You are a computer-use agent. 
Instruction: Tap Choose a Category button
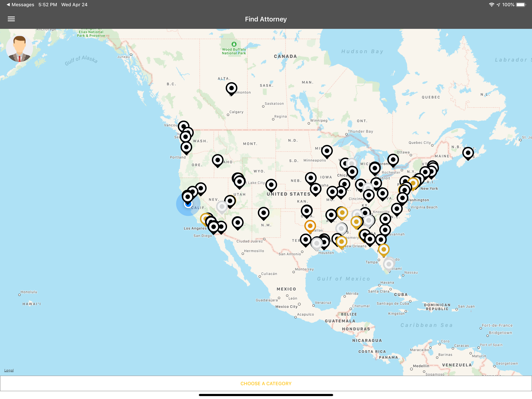tap(266, 383)
